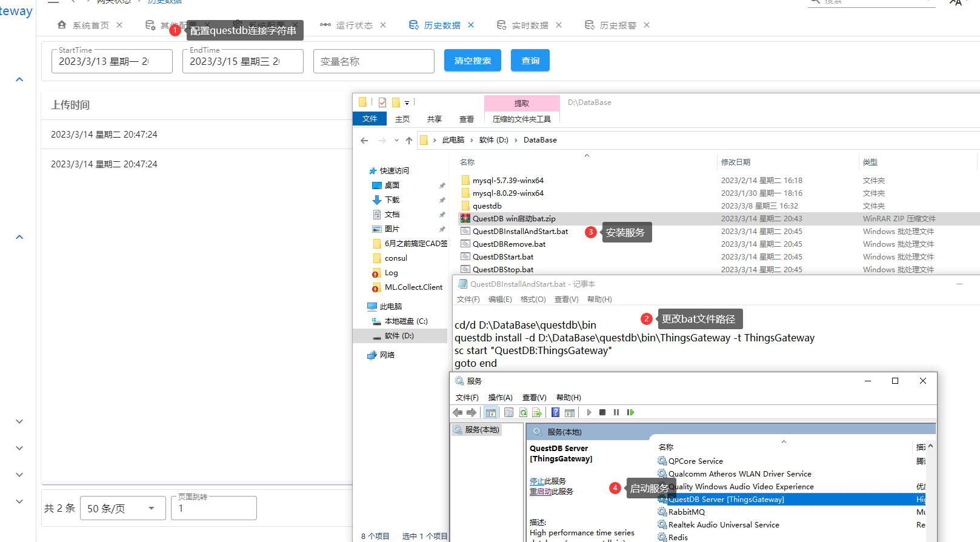Open the 操作(A) menu in Services
The image size is (980, 542).
(x=500, y=398)
